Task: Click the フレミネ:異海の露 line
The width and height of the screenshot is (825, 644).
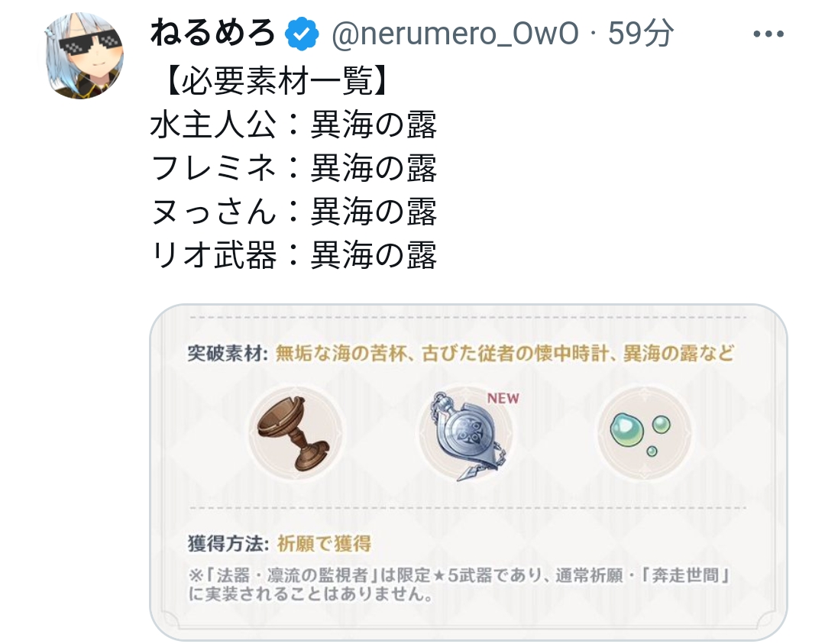Action: tap(293, 168)
